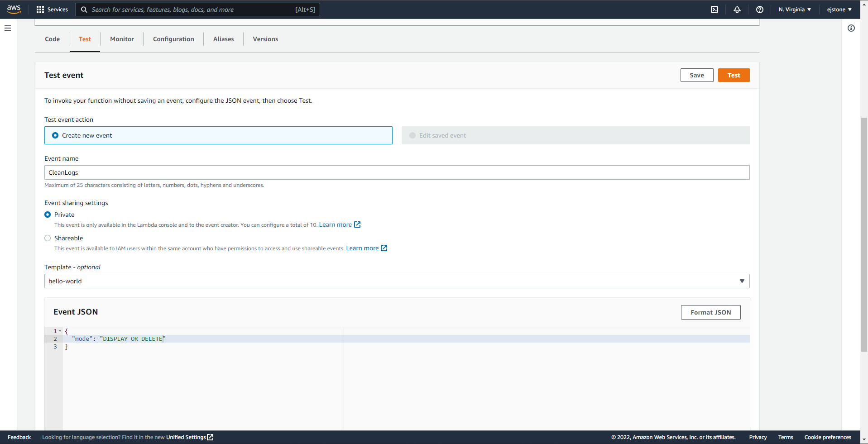Viewport: 868px width, 444px height.
Task: Open the ejstone account menu
Action: [839, 10]
